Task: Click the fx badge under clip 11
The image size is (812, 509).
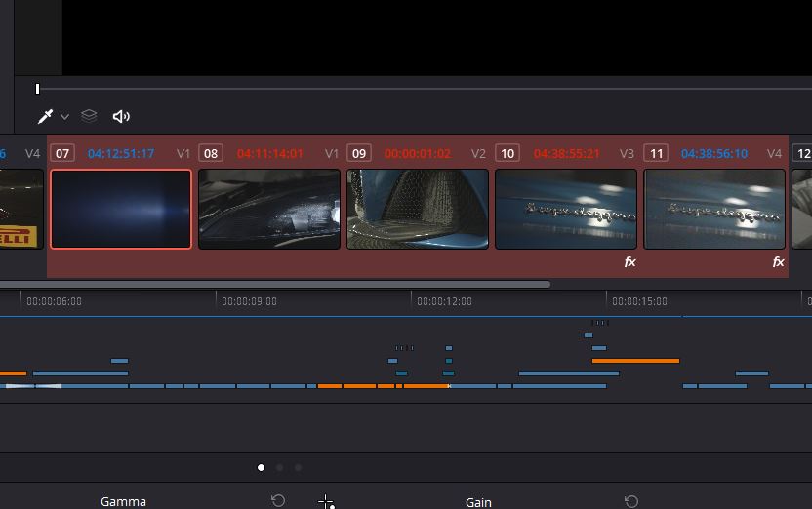Action: pyautogui.click(x=778, y=262)
